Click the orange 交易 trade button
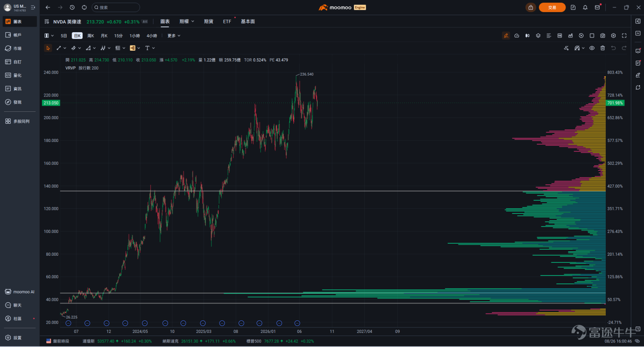644x347 pixels. coord(552,7)
